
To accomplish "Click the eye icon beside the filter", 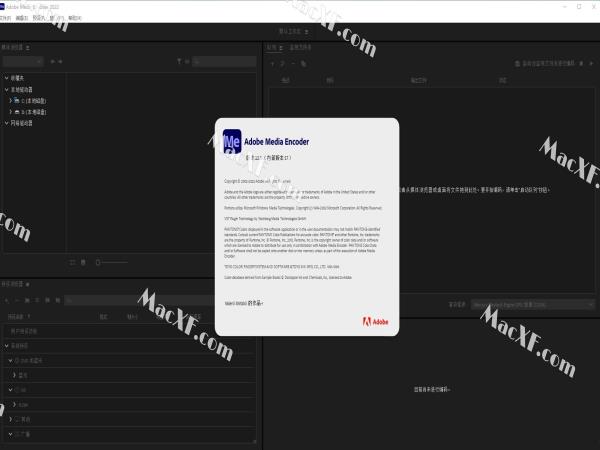I will coord(187,61).
